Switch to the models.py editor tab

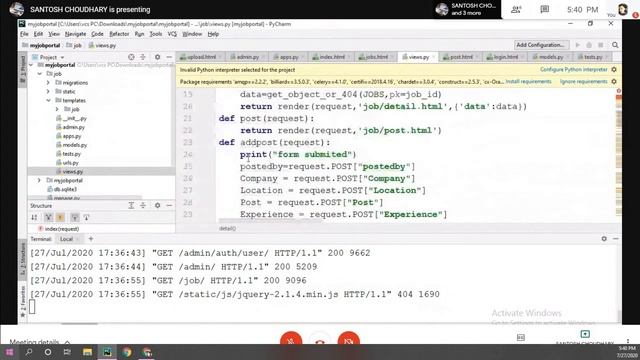(551, 57)
